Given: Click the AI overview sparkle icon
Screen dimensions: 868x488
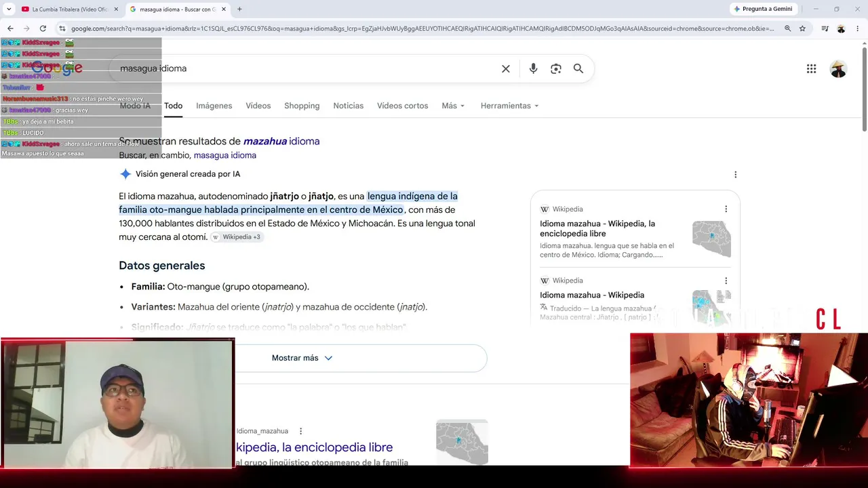Looking at the screenshot, I should click(125, 174).
